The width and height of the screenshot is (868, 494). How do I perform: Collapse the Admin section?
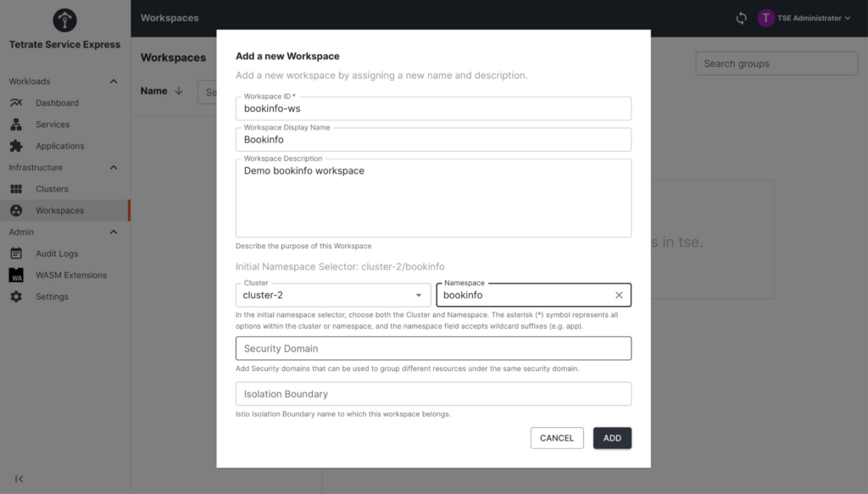point(114,232)
